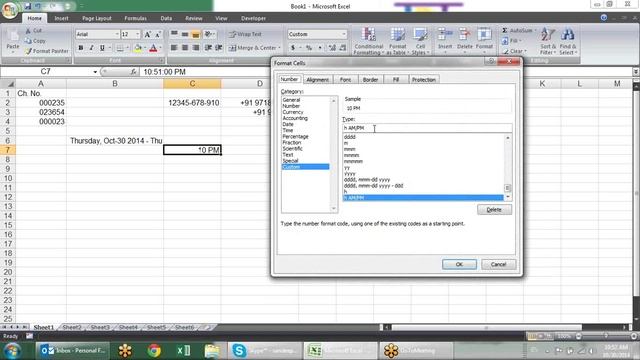The width and height of the screenshot is (640, 360).
Task: Toggle Top Align
Action: (x=174, y=34)
